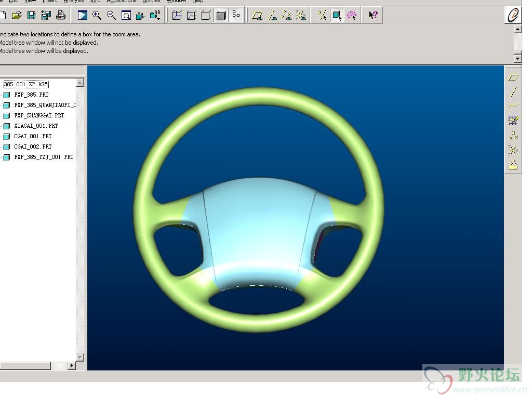Viewport: 532px width, 399px height.
Task: Toggle datum axes visibility
Action: (x=272, y=15)
